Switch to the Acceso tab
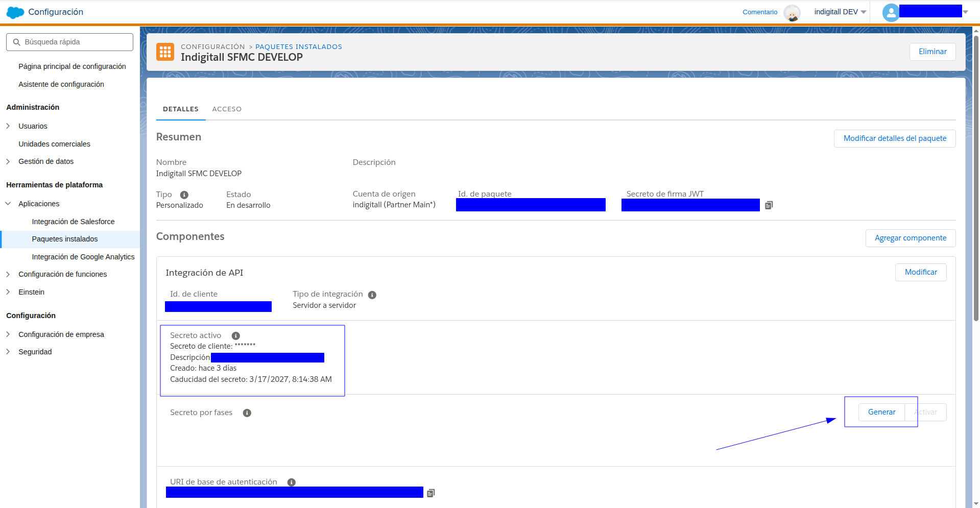Screen dimensions: 980x508 click(227, 109)
